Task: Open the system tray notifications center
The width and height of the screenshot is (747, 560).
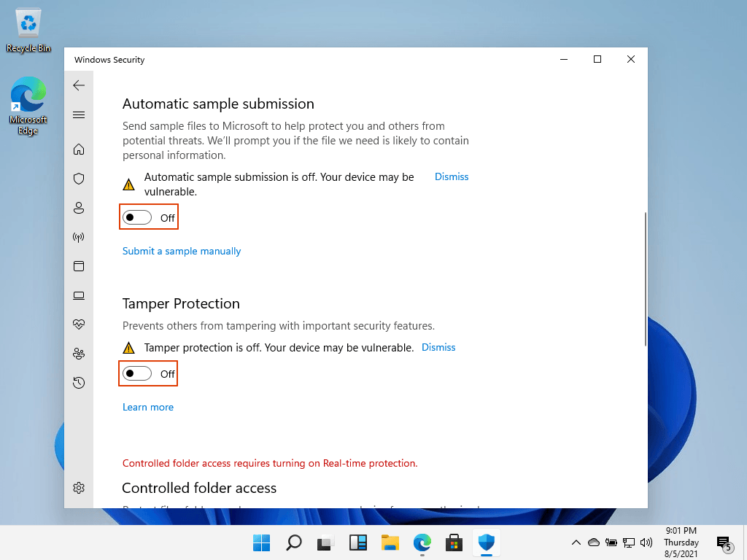Action: [724, 542]
